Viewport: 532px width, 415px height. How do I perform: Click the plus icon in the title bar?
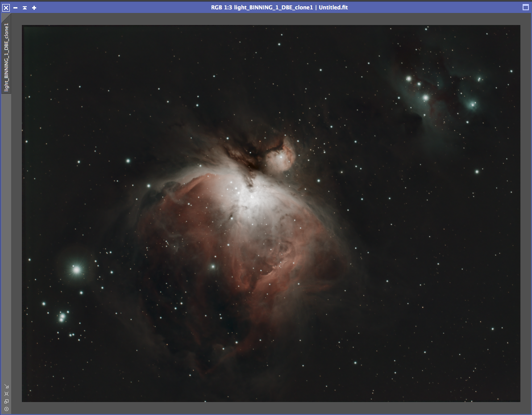tap(34, 8)
